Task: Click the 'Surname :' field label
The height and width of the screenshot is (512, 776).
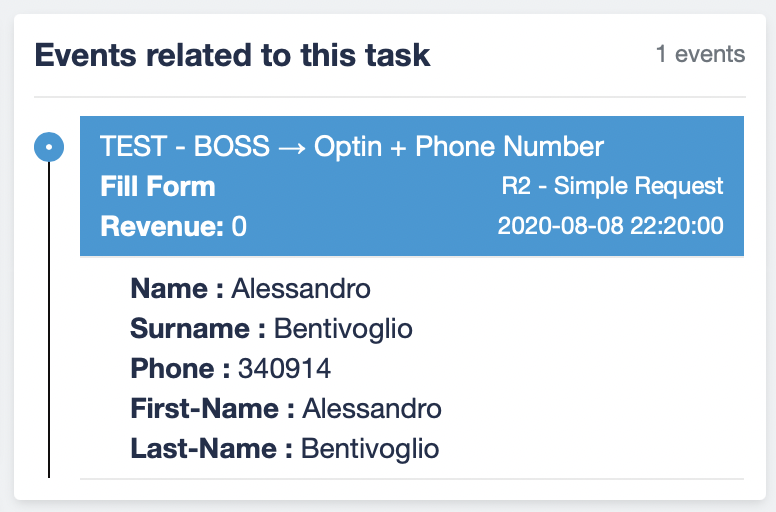Action: tap(198, 329)
